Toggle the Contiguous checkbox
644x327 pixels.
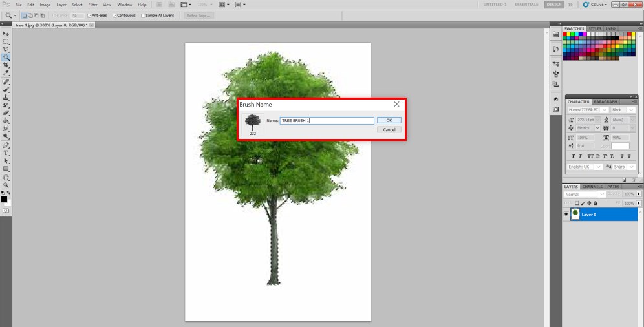click(114, 16)
